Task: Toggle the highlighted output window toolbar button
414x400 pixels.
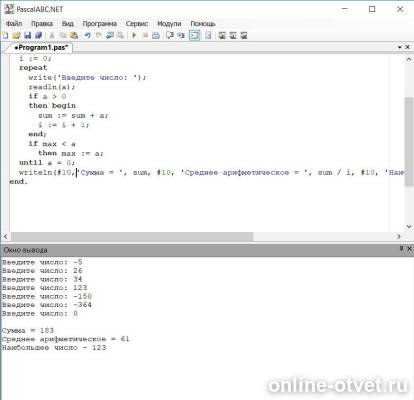Action: pyautogui.click(x=194, y=35)
